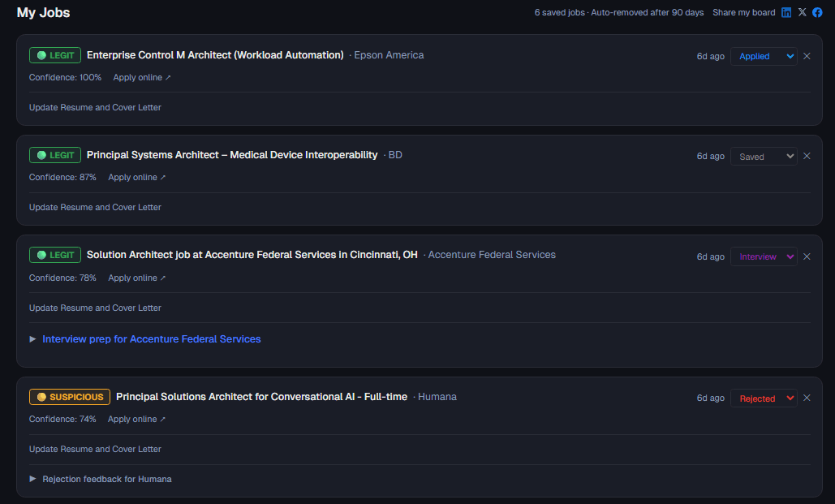The image size is (835, 504).
Task: Open Apply online link for Humana job
Action: click(x=136, y=420)
